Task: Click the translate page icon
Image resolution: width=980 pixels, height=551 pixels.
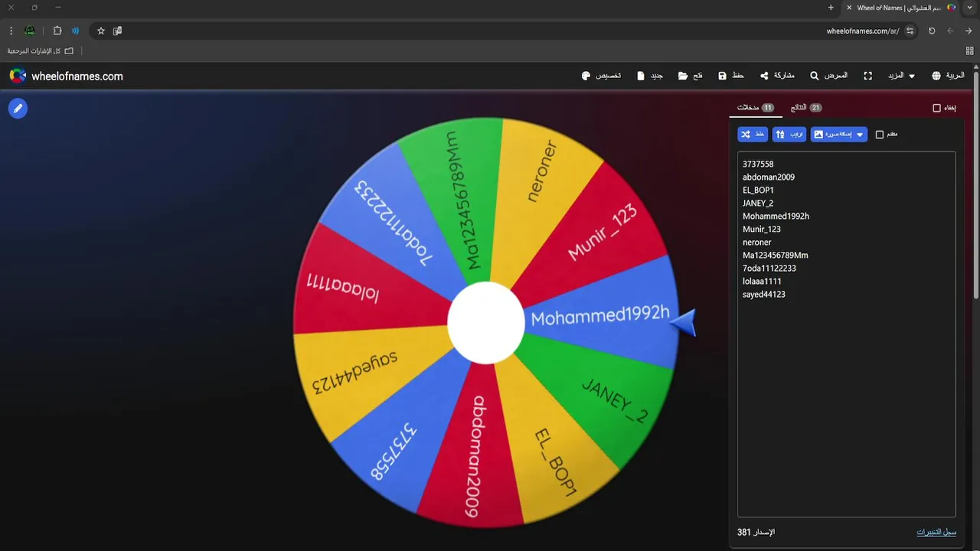Action: (117, 31)
